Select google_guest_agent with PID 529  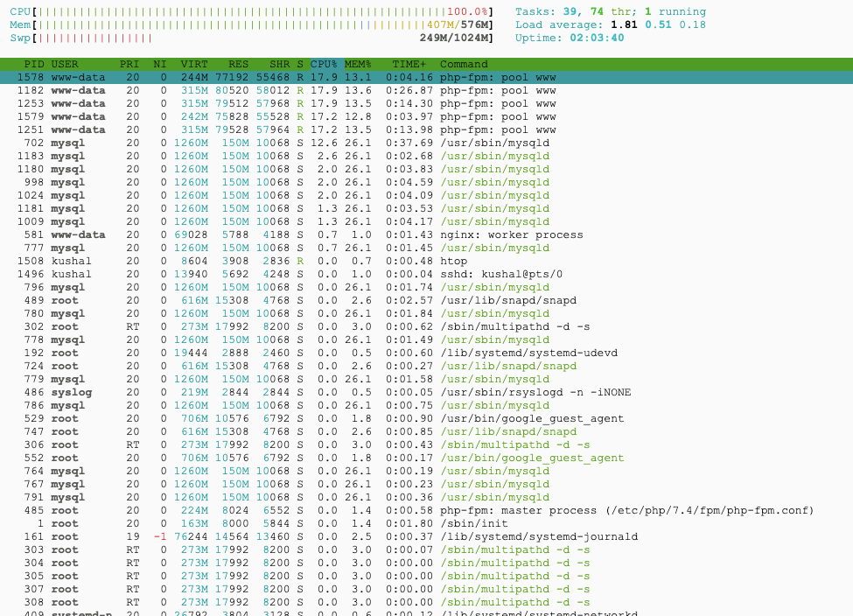click(427, 418)
